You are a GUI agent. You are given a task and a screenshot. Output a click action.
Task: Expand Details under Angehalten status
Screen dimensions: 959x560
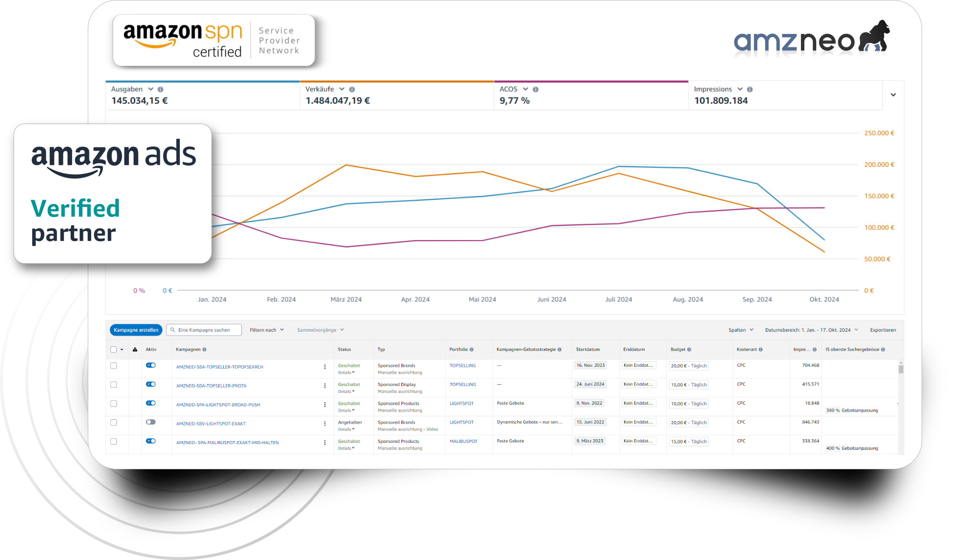point(346,429)
